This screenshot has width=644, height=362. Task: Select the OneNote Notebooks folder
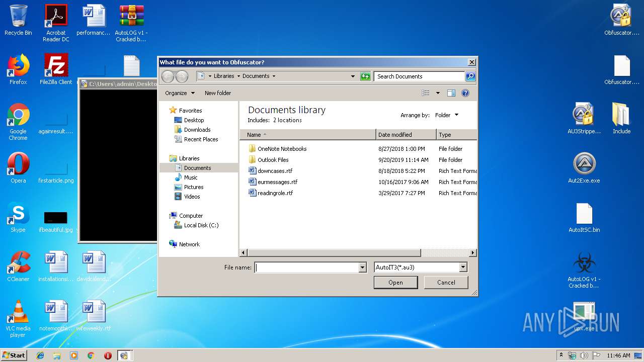282,149
